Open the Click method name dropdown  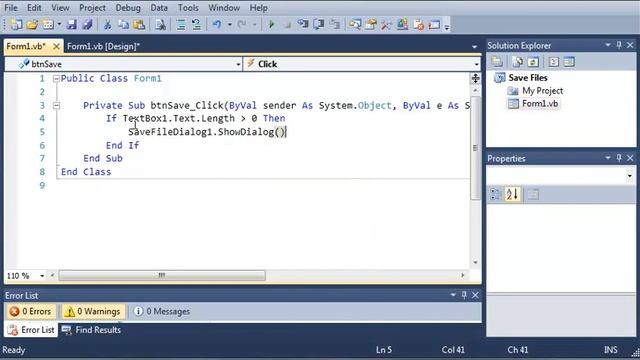coord(476,64)
